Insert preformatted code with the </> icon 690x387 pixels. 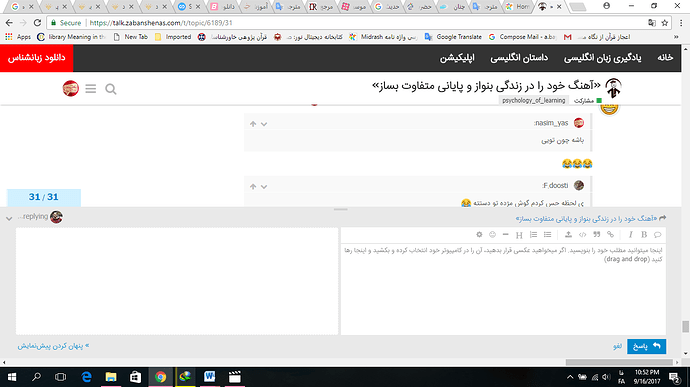[582, 235]
